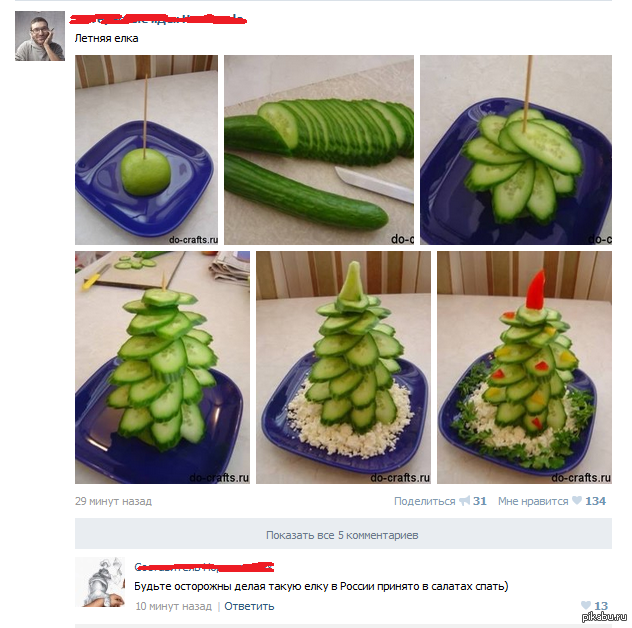Click the "Ответить" reply link

pos(249,606)
